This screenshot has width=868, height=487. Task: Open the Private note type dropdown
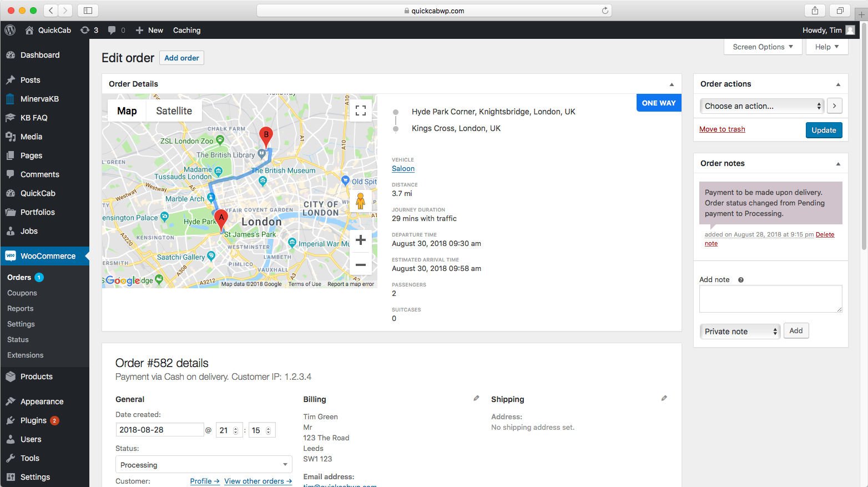(740, 332)
